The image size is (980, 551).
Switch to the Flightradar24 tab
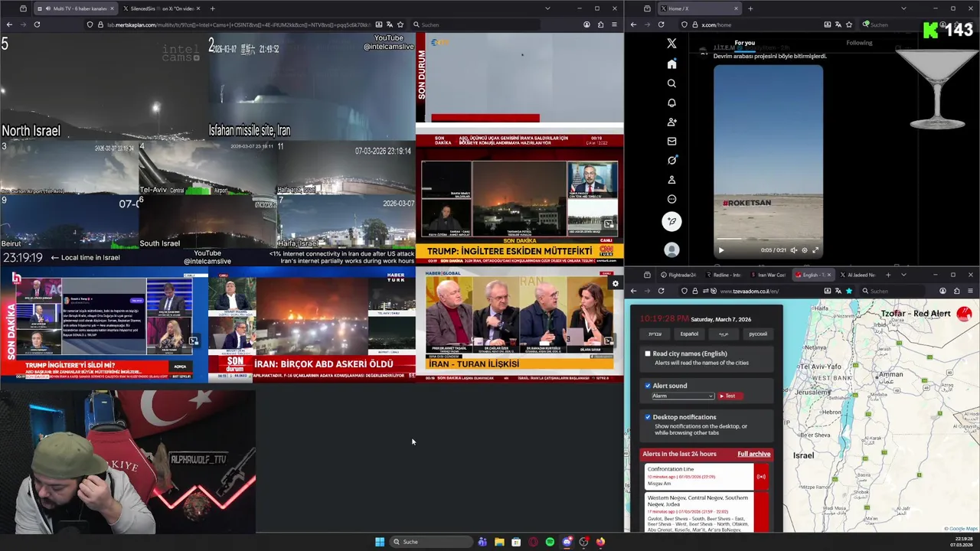678,275
